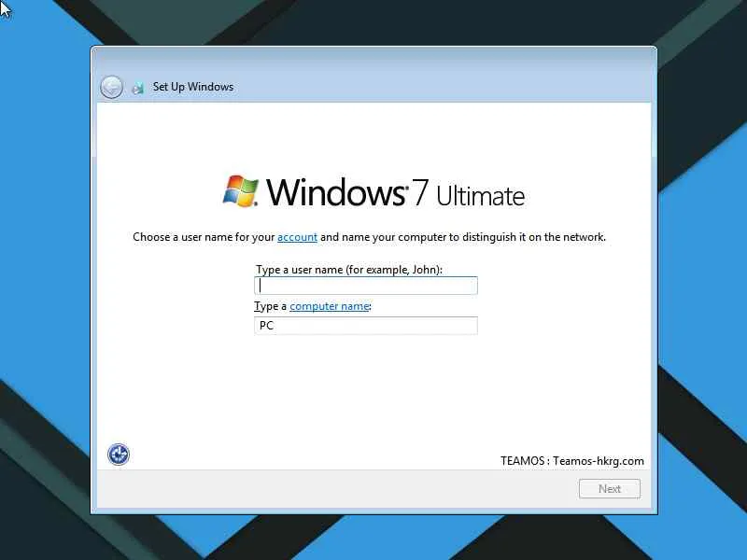Click the 'Type a user name' label

coord(348,270)
